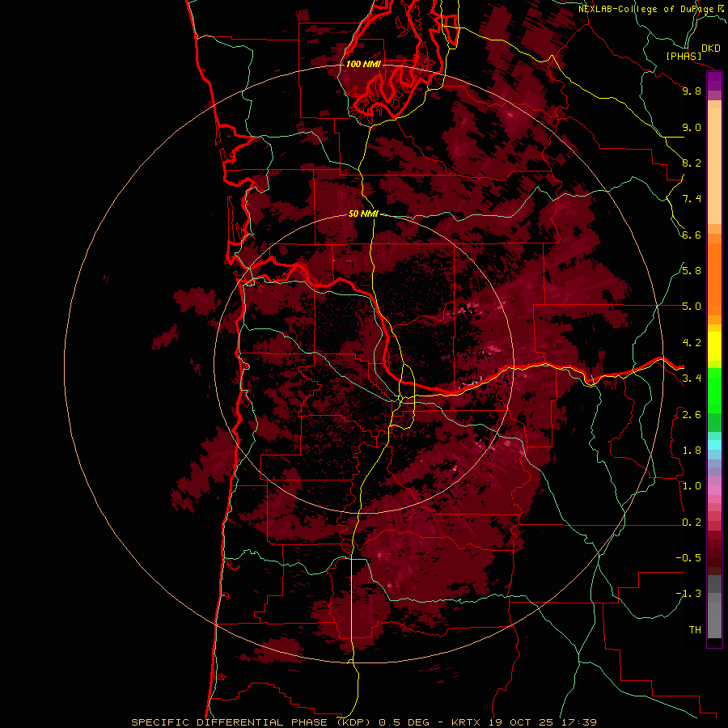Click the 9.0 value on the legend
This screenshot has height=728, width=728.
click(692, 127)
